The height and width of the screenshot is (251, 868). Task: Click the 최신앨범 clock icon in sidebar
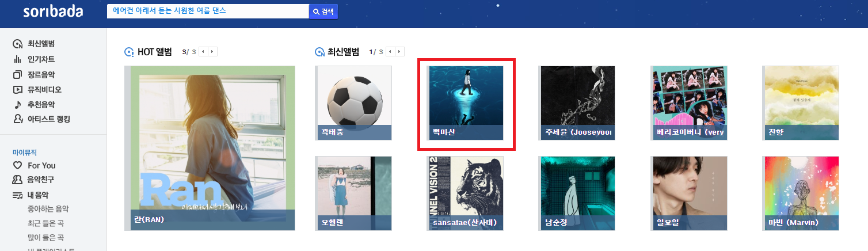17,44
